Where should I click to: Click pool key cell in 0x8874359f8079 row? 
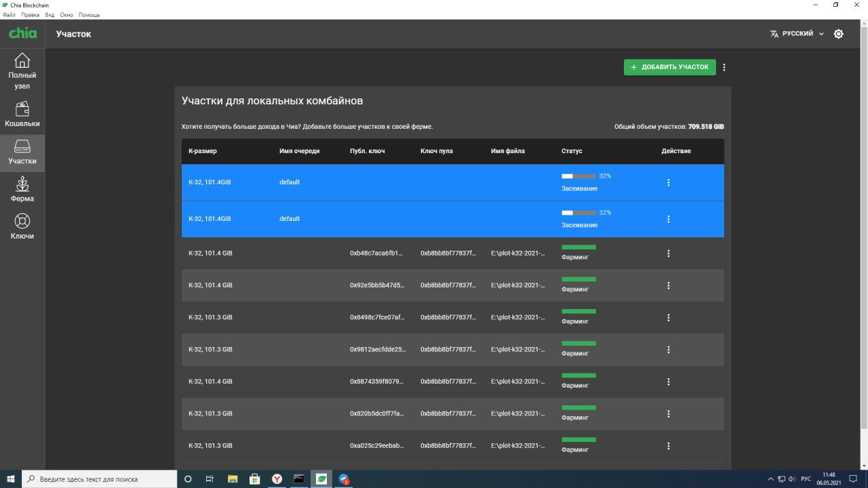(448, 382)
